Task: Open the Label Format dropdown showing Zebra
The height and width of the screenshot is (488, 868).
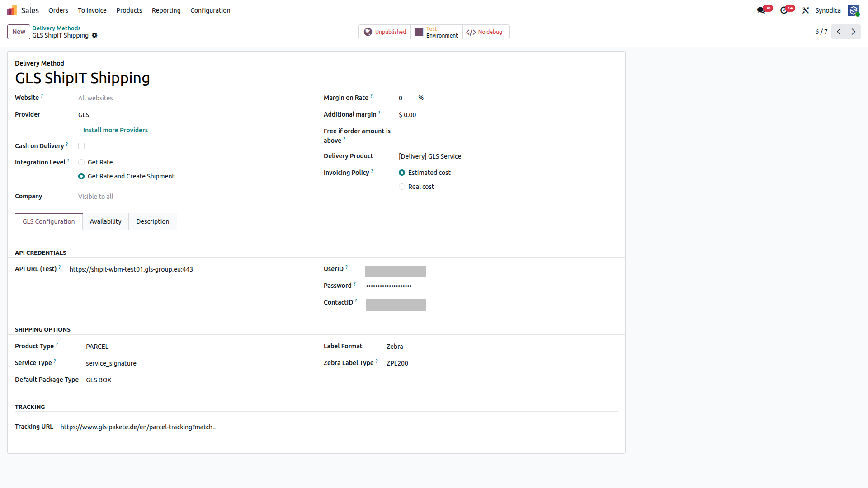Action: (x=502, y=347)
